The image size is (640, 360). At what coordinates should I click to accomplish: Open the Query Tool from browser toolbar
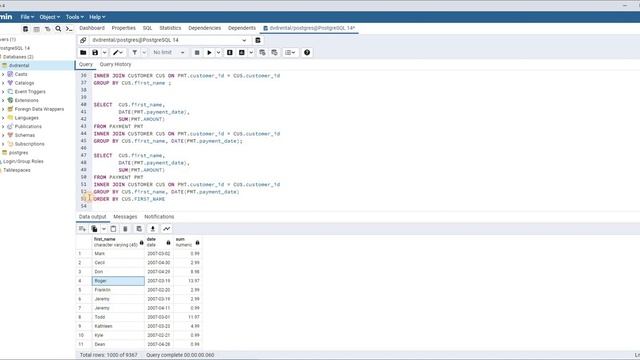pyautogui.click(x=25, y=29)
